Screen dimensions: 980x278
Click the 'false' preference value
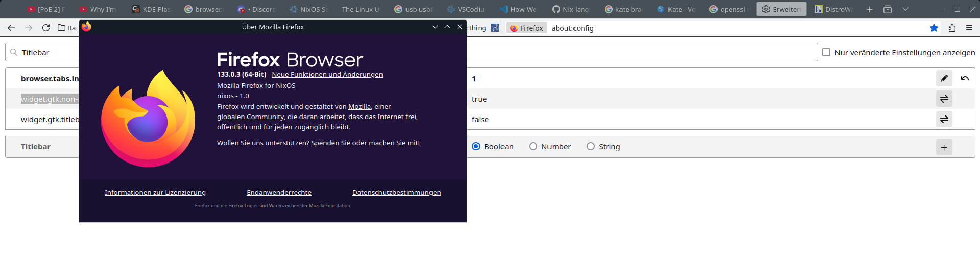tap(480, 120)
